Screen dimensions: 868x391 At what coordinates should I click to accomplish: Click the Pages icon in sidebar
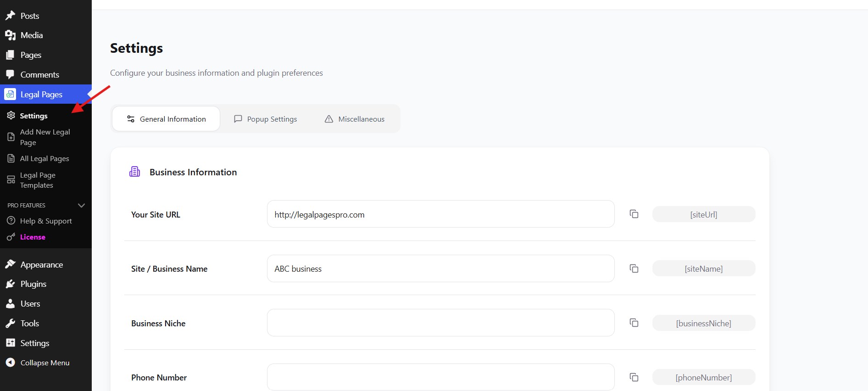[x=10, y=55]
